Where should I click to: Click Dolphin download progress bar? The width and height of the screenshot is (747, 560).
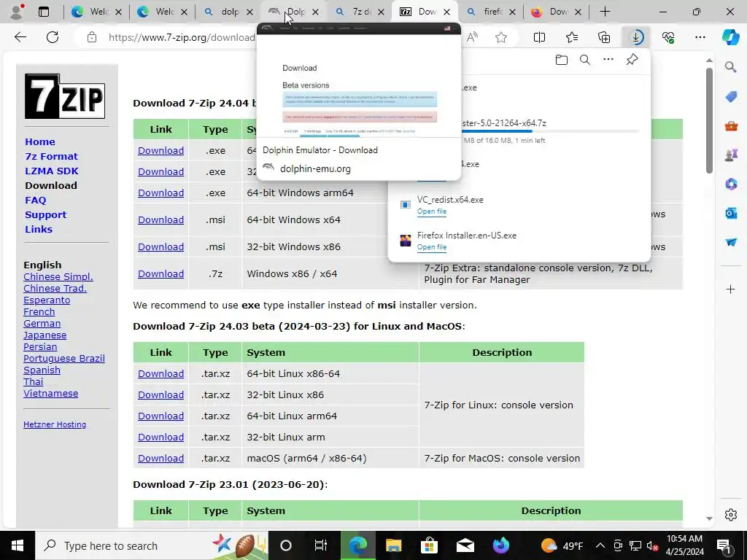551,131
